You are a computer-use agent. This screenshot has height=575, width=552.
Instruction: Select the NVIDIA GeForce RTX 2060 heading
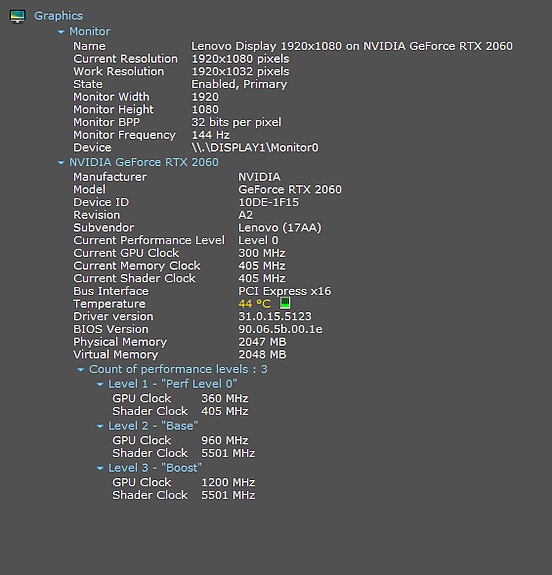coord(144,162)
